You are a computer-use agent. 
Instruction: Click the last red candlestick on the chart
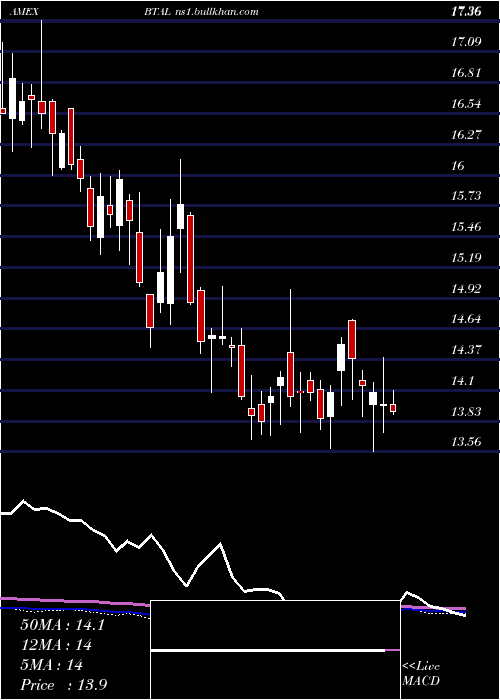[x=393, y=408]
